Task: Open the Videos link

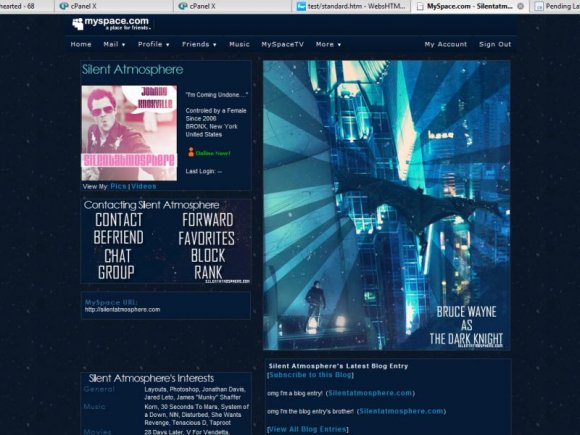Action: [144, 186]
